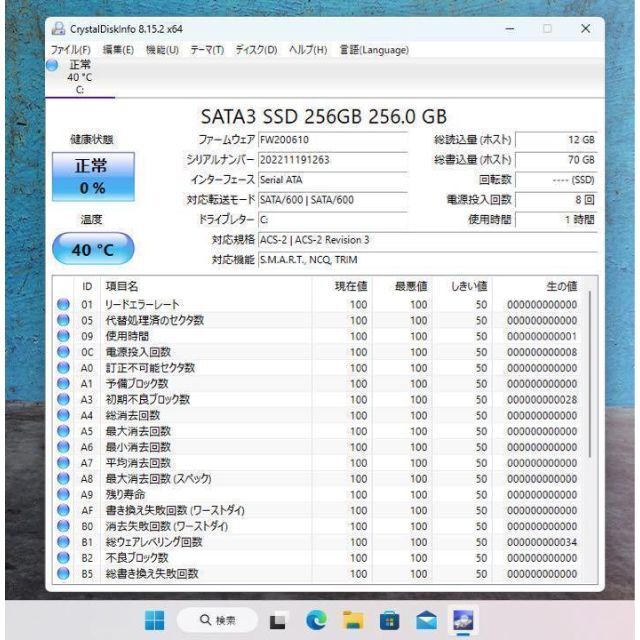This screenshot has height=640, width=640.
Task: Click raw value 000000000034 in row B1
Action: pyautogui.click(x=542, y=542)
